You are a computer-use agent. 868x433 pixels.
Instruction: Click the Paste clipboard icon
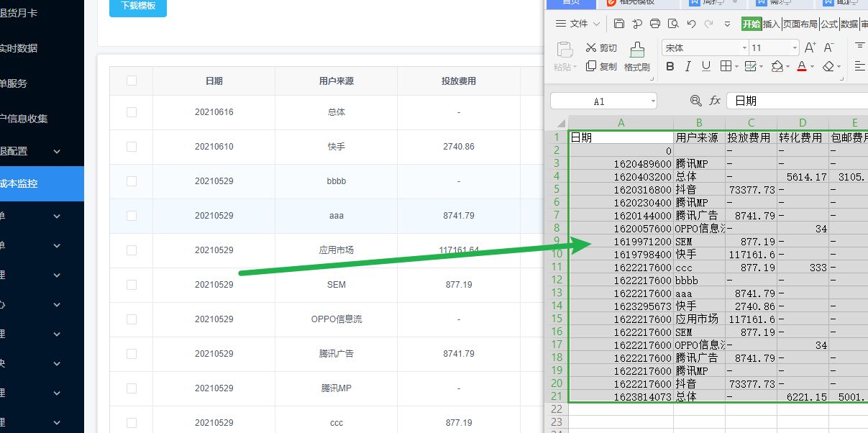pos(565,50)
